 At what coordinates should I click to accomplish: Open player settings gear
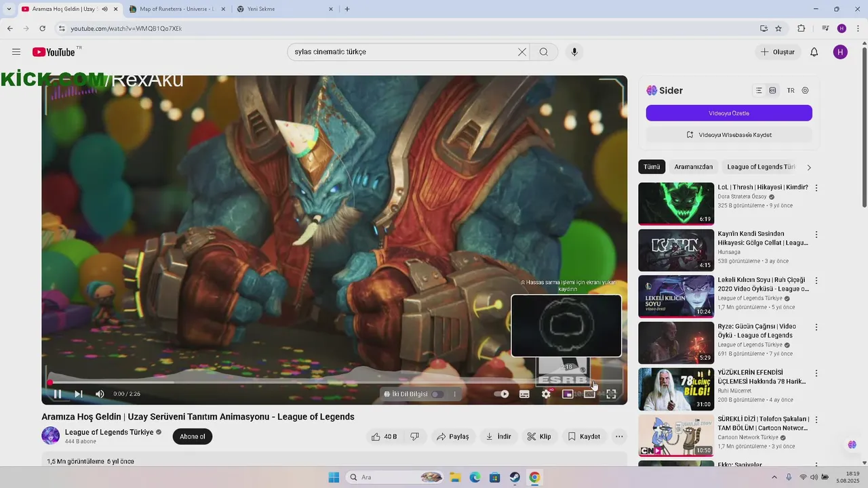(x=546, y=394)
